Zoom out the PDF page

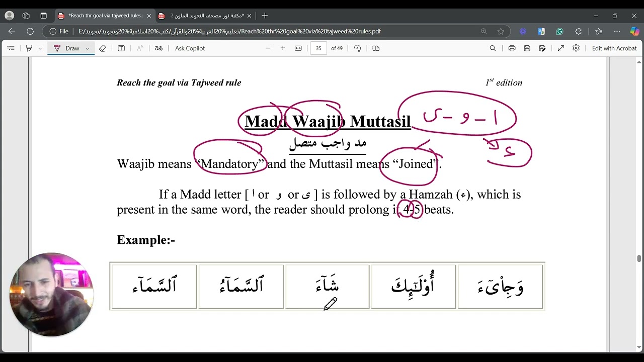click(x=268, y=48)
